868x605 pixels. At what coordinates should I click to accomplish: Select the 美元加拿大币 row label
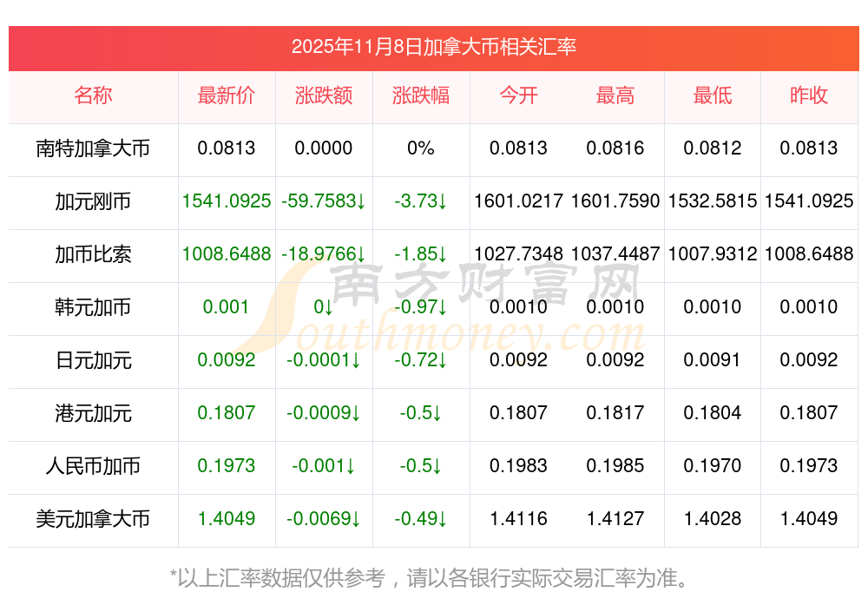[93, 519]
